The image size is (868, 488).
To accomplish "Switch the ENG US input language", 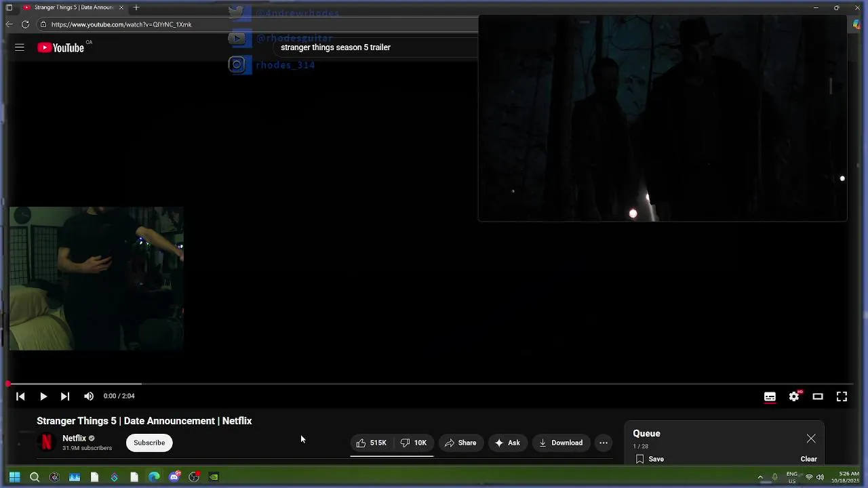I will (792, 477).
